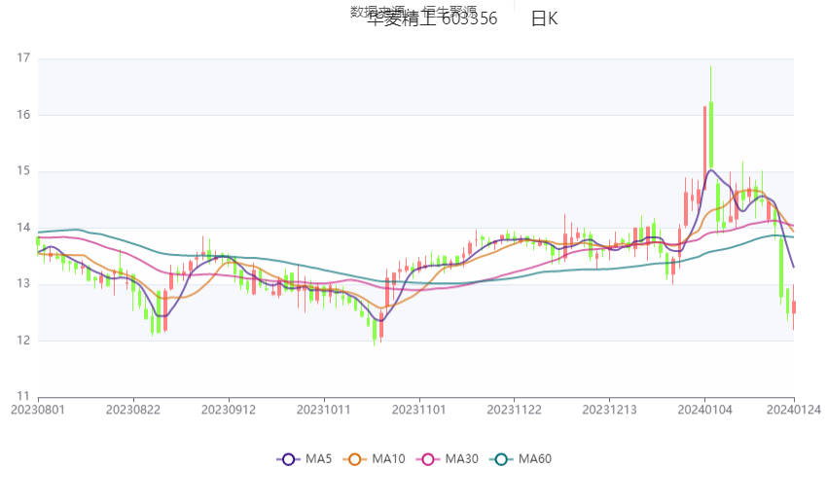The width and height of the screenshot is (827, 504).
Task: Click the chart title 603356 stock code
Action: click(x=469, y=19)
